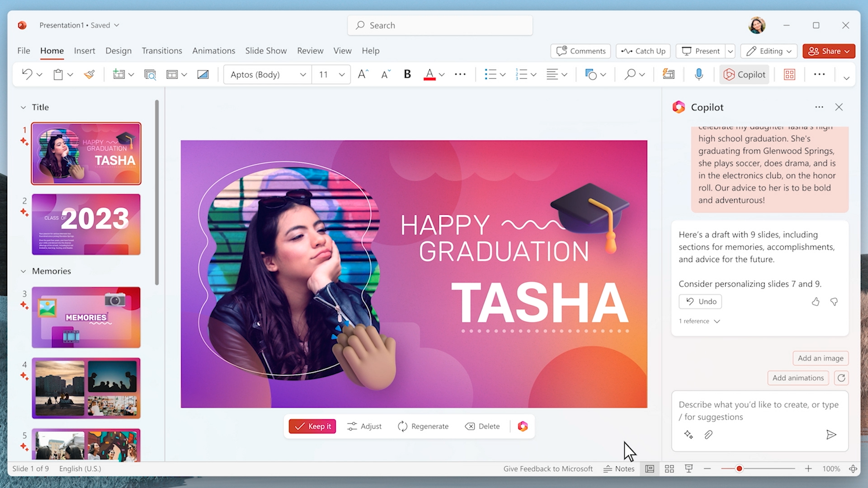Toggle the Editing mode dropdown
Viewport: 868px width, 488px height.
769,51
